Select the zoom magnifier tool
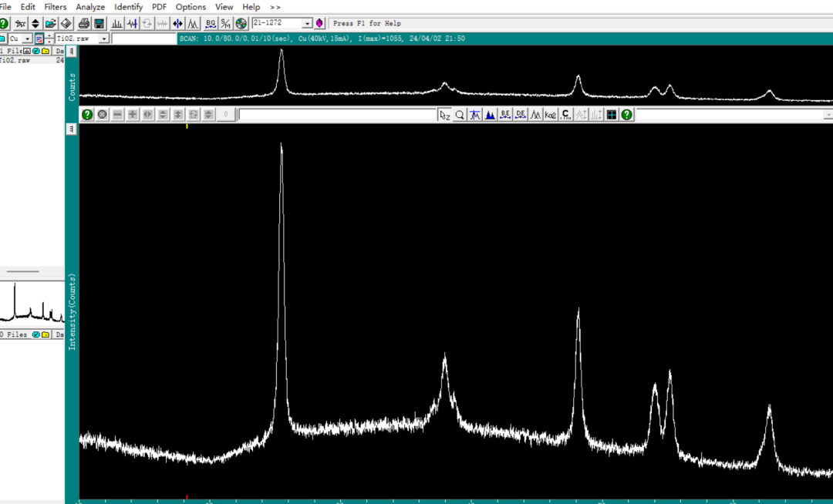 tap(460, 115)
